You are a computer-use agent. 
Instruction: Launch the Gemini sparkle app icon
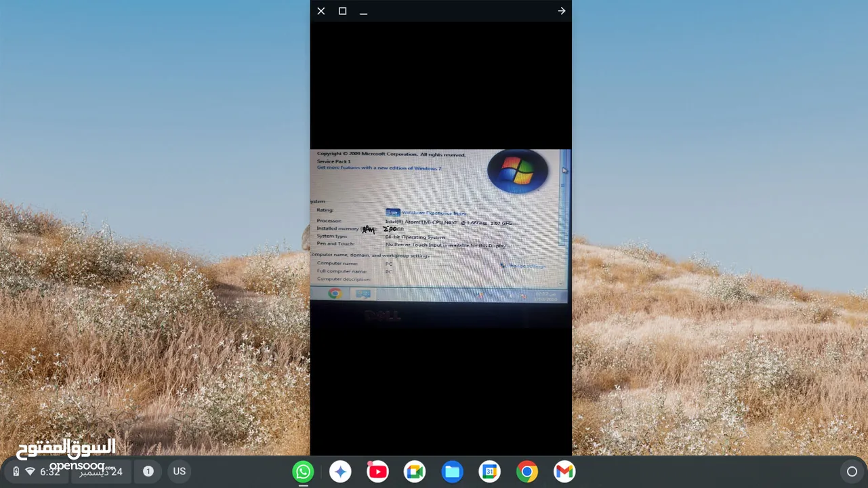[340, 472]
